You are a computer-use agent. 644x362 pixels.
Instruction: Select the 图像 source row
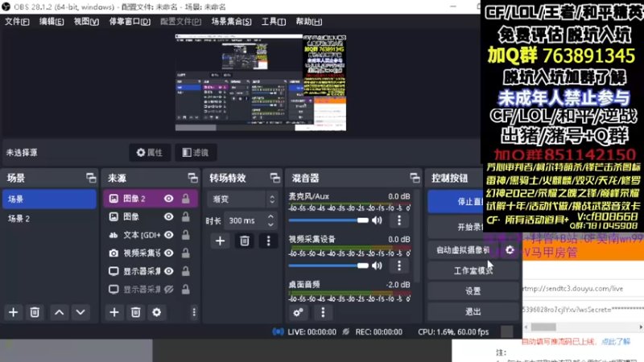[151, 216]
